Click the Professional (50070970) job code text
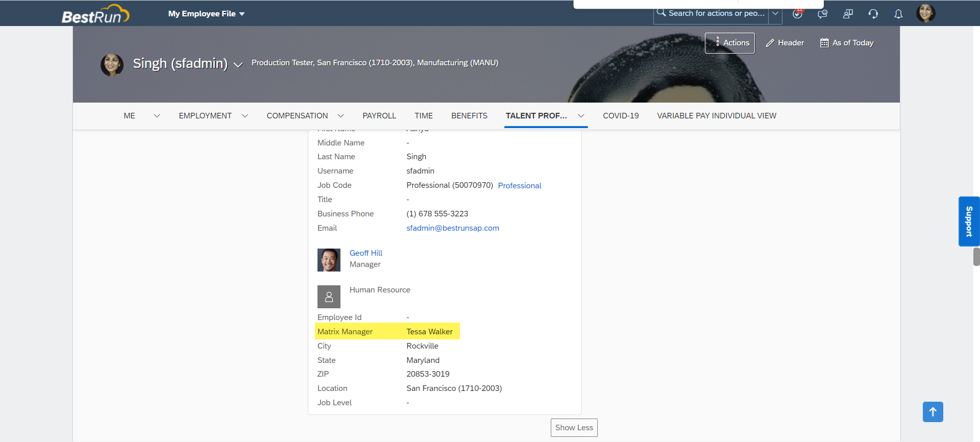This screenshot has height=442, width=980. (450, 185)
